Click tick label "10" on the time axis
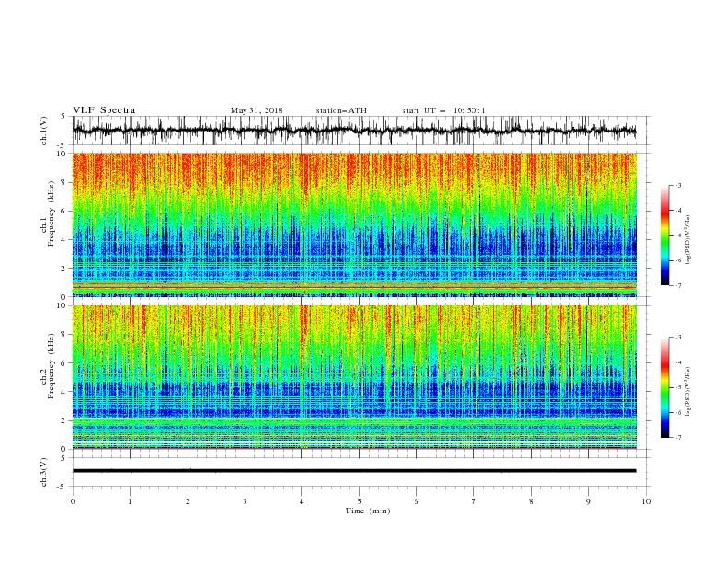 (646, 501)
